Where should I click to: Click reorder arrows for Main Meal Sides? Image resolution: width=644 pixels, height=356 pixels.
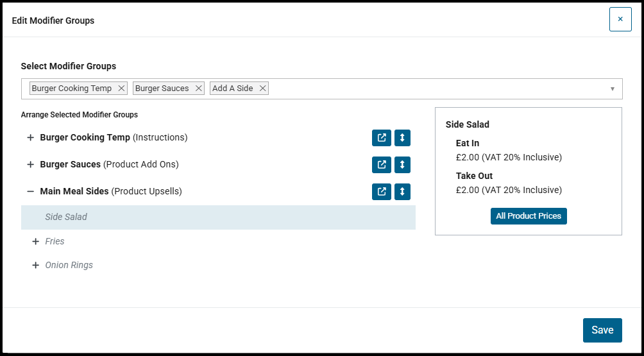coord(403,192)
